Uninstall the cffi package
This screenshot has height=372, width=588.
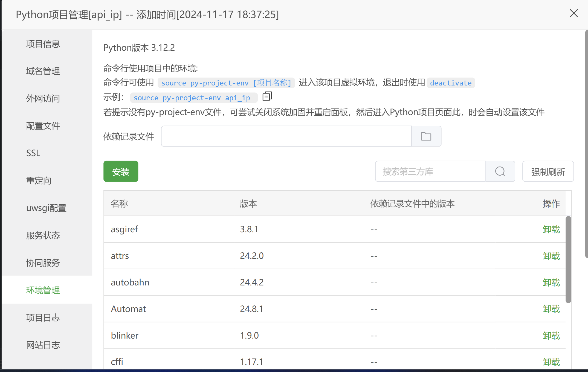click(x=551, y=362)
